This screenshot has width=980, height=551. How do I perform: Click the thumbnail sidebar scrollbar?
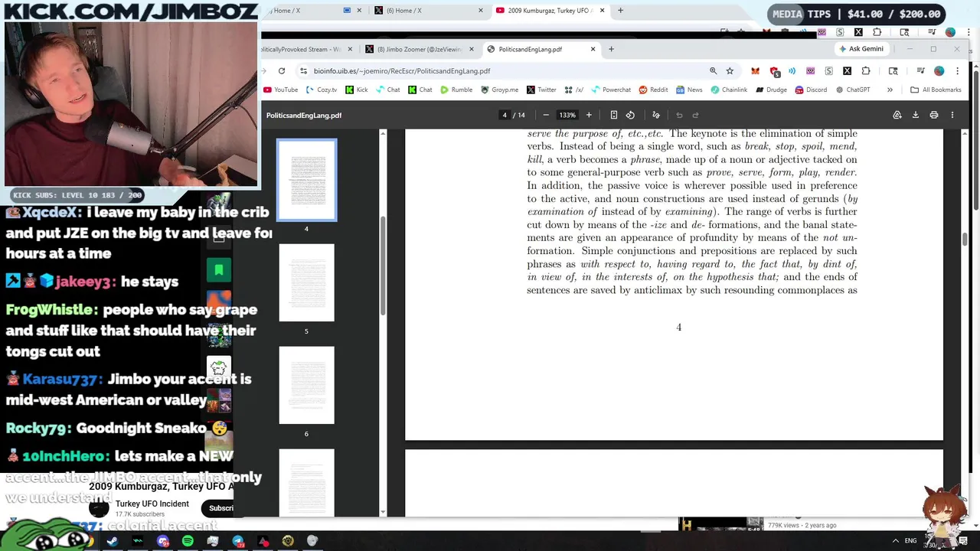(383, 265)
